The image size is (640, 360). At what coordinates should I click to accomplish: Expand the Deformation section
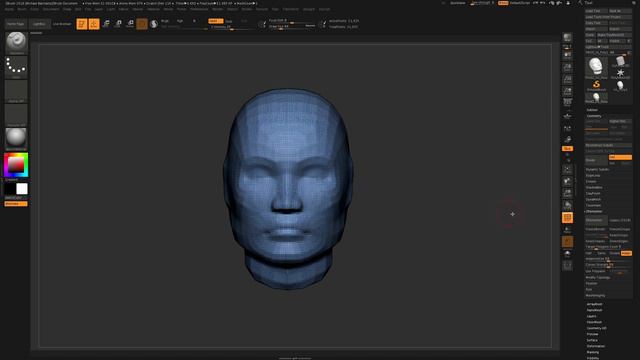[596, 346]
